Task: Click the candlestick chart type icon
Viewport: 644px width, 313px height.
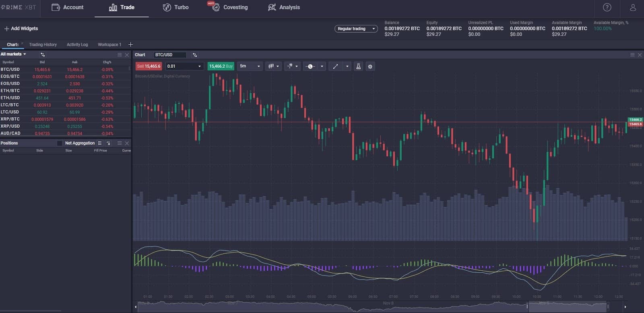Action: 271,66
